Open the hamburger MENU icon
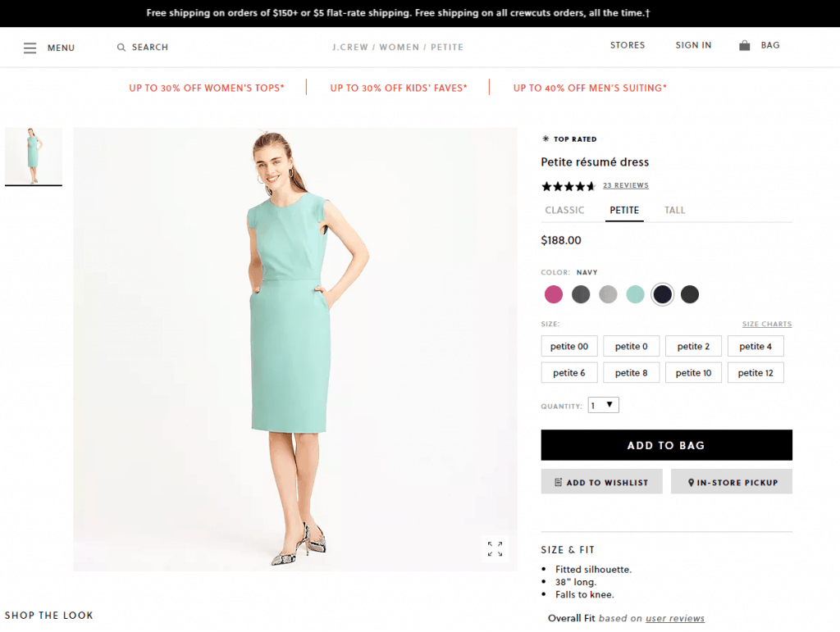840x632 pixels. tap(30, 47)
